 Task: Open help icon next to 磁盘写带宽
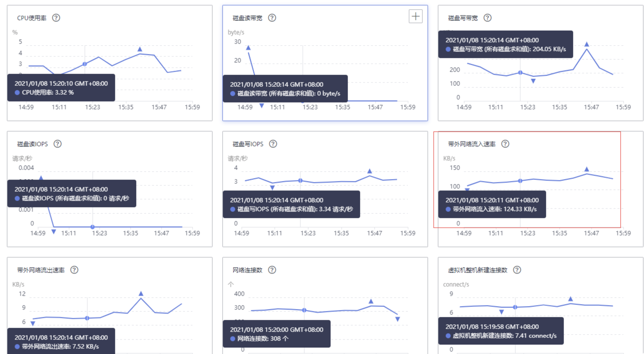click(488, 18)
